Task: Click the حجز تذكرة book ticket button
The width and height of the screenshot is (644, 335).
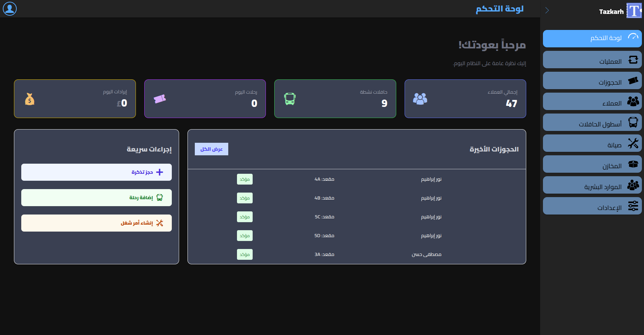Action: coord(97,172)
